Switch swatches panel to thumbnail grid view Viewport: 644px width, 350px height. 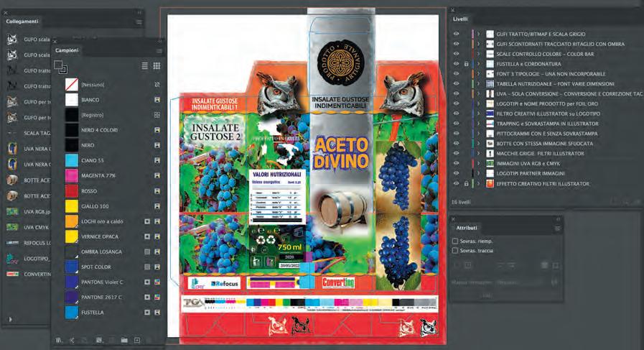[157, 66]
